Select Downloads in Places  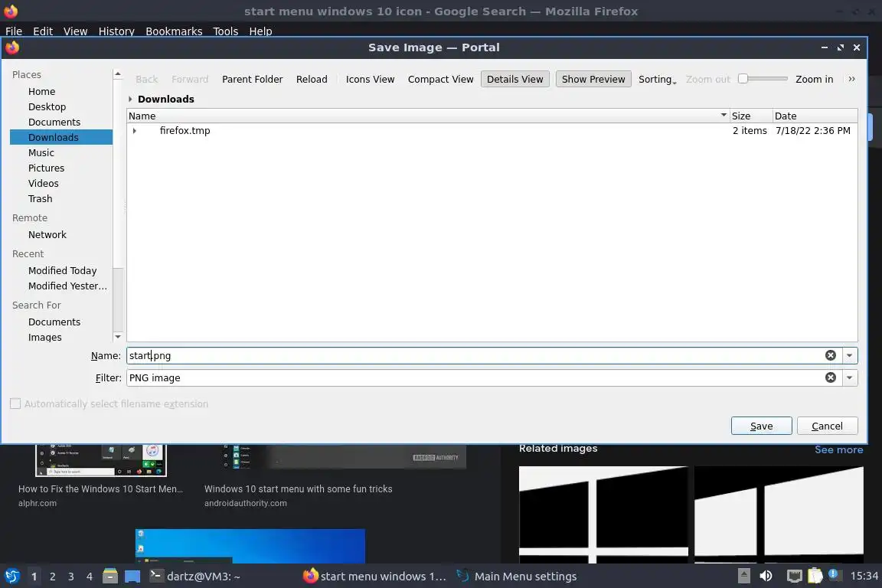tap(60, 137)
